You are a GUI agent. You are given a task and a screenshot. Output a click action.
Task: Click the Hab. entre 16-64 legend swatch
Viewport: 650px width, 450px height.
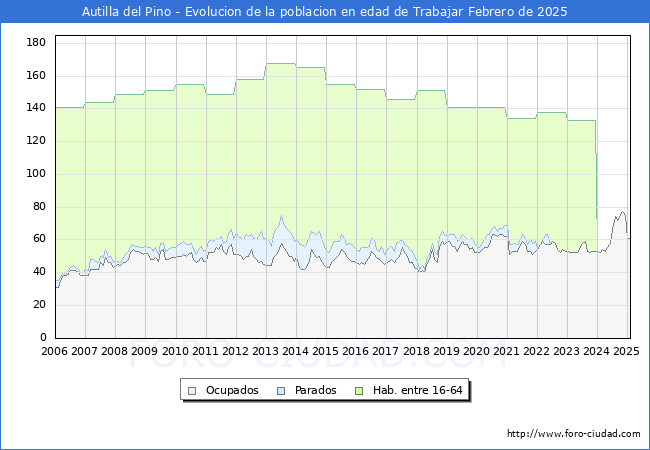click(359, 391)
